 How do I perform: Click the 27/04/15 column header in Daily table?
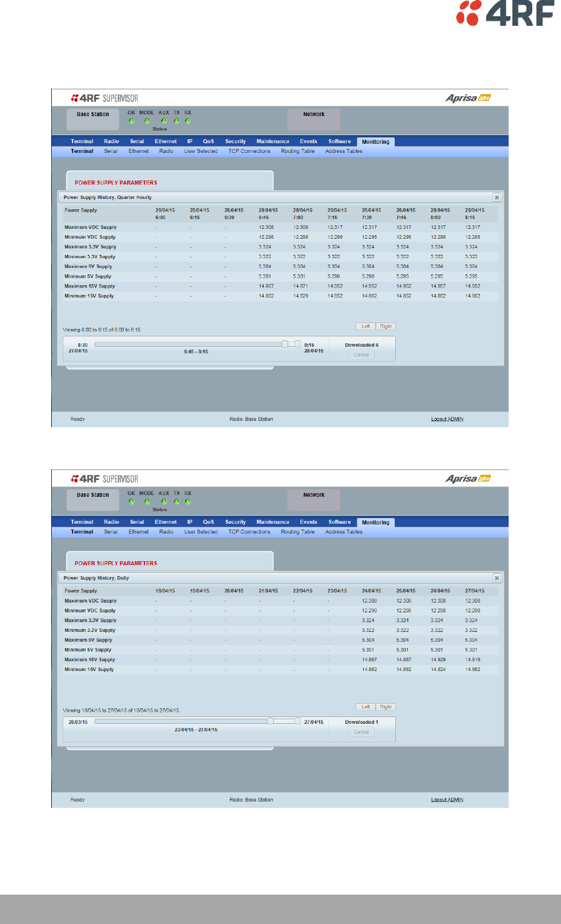tap(475, 591)
